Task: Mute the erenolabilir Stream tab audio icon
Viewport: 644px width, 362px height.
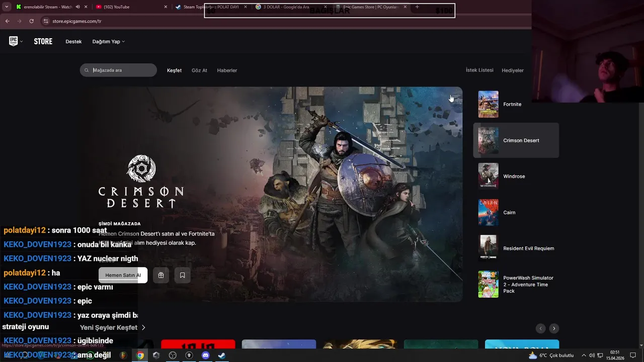Action: click(x=77, y=7)
